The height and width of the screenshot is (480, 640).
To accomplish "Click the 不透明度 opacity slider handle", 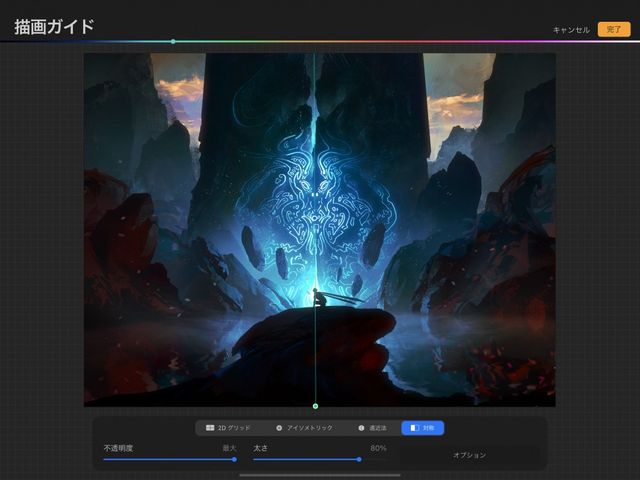I will pos(234,460).
